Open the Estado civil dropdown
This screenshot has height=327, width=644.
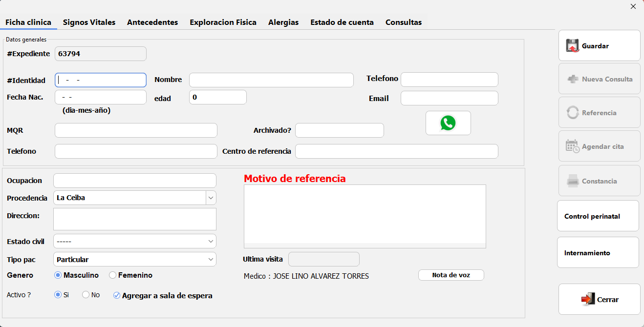[x=211, y=241]
